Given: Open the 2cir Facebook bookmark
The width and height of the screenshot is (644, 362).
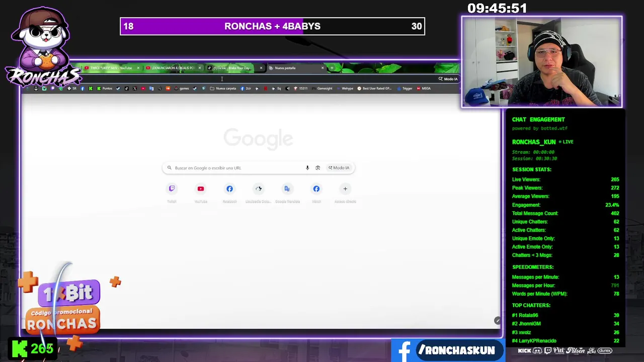Looking at the screenshot, I should [246, 88].
